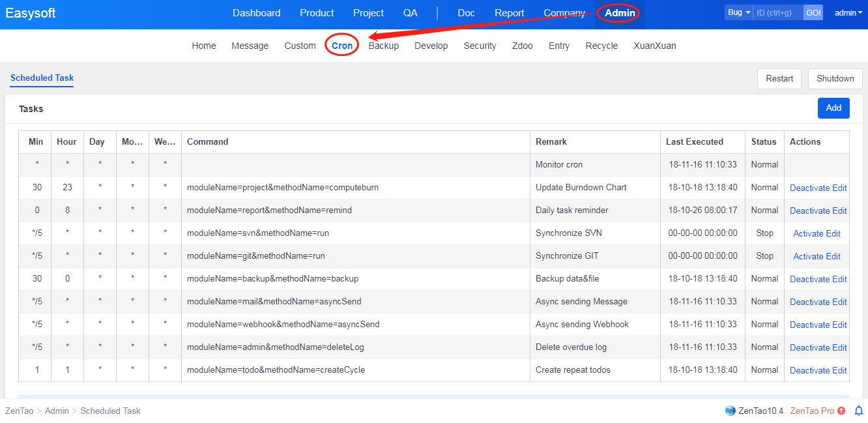Click Admin in the breadcrumb
The width and height of the screenshot is (868, 423).
(x=57, y=411)
